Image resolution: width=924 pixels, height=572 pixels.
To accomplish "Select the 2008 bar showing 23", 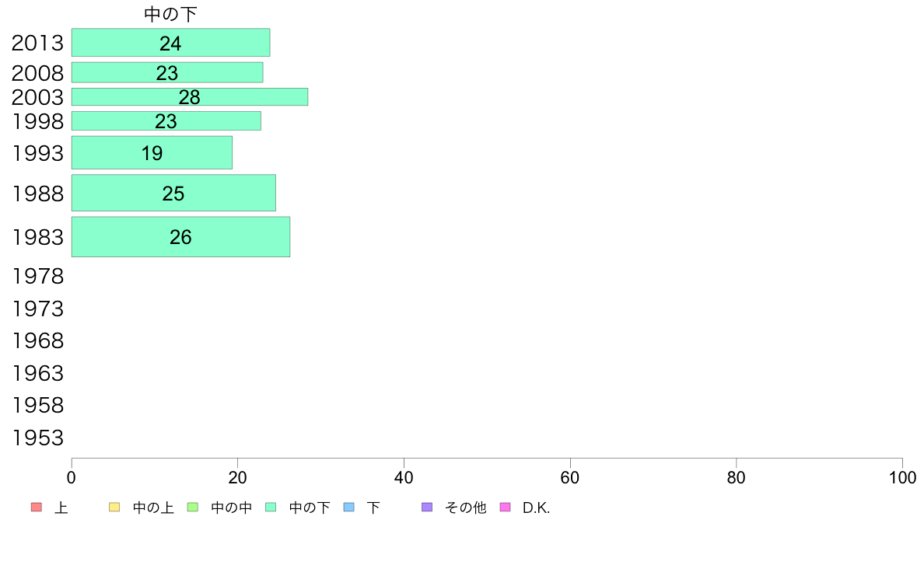I will point(167,72).
